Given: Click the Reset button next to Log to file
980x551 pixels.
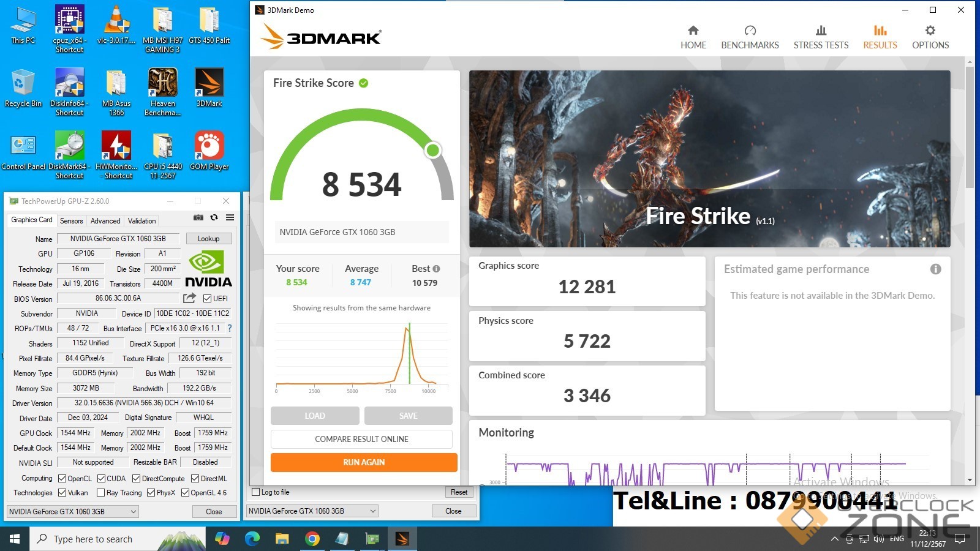Looking at the screenshot, I should tap(459, 492).
